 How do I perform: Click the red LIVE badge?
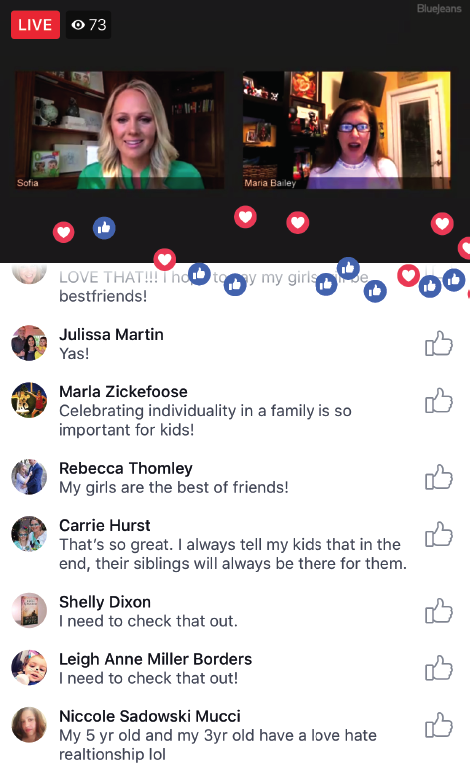[x=35, y=25]
